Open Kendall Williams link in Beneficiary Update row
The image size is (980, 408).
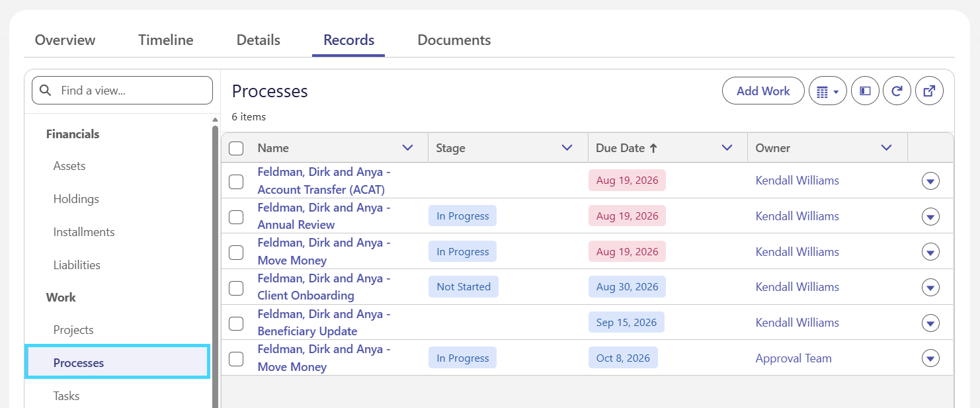pyautogui.click(x=797, y=323)
